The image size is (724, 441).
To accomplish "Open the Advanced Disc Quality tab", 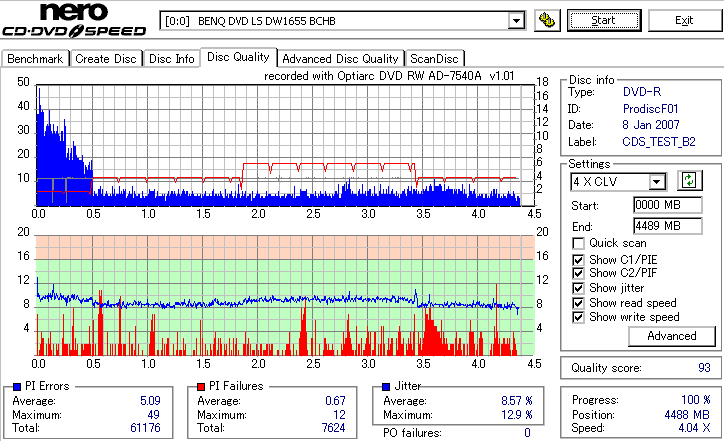I will pos(340,59).
